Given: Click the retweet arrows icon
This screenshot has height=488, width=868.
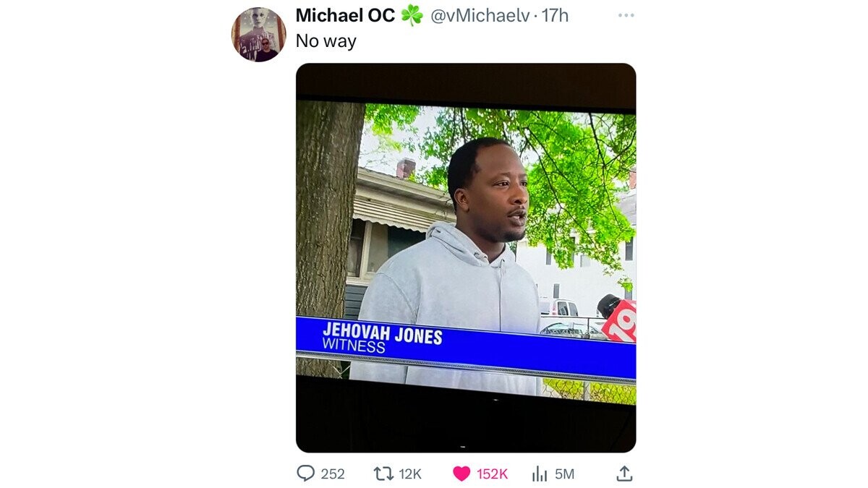Looking at the screenshot, I should (x=382, y=474).
